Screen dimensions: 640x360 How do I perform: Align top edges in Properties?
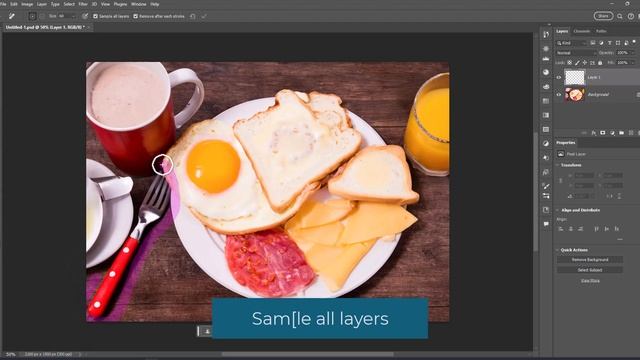(x=597, y=229)
